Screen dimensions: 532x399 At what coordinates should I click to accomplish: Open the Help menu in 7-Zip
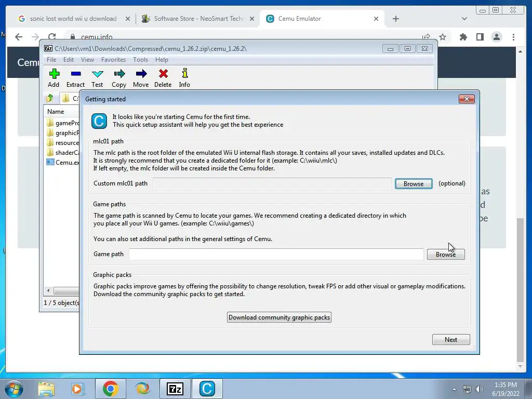pyautogui.click(x=162, y=60)
